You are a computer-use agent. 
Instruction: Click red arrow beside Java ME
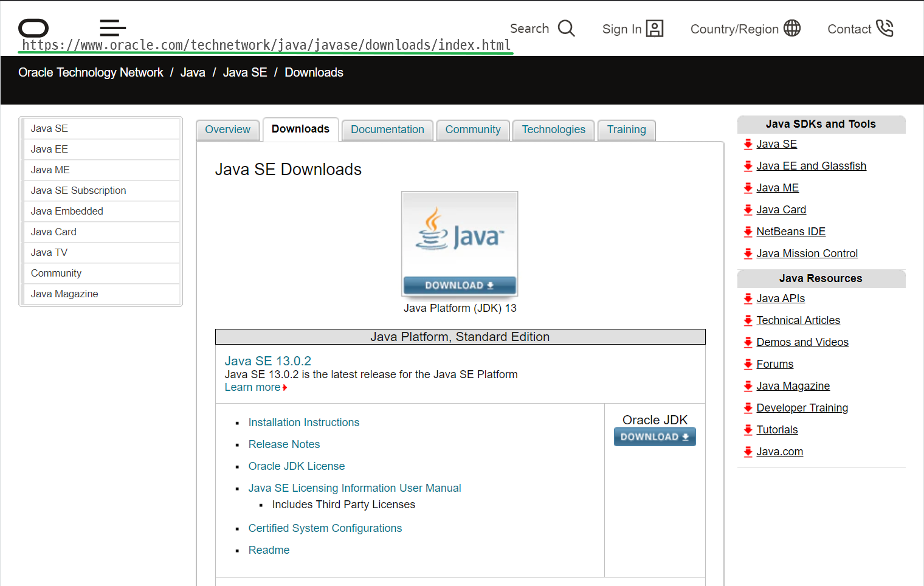748,188
